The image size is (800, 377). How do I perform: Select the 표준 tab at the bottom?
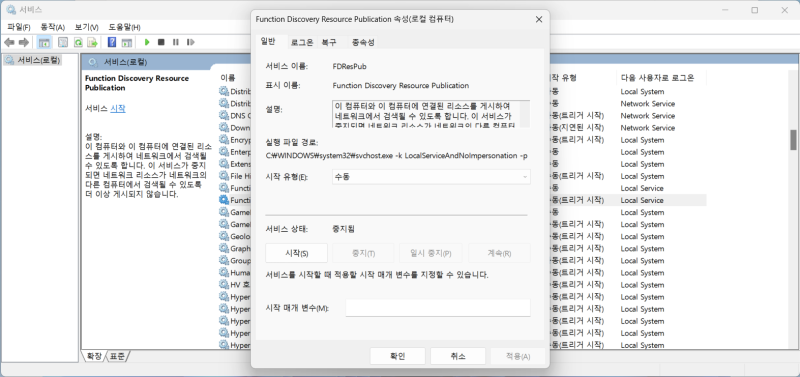[117, 356]
